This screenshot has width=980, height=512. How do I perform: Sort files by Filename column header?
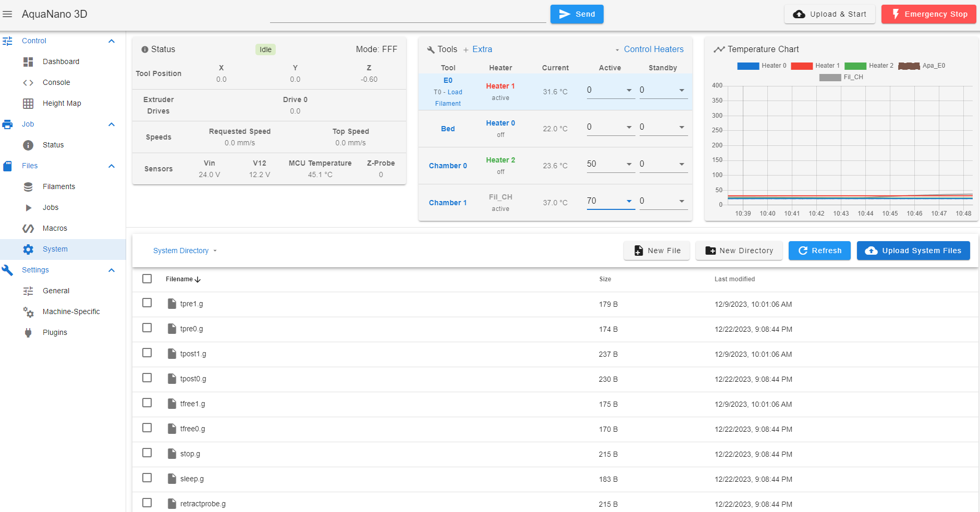pyautogui.click(x=183, y=279)
